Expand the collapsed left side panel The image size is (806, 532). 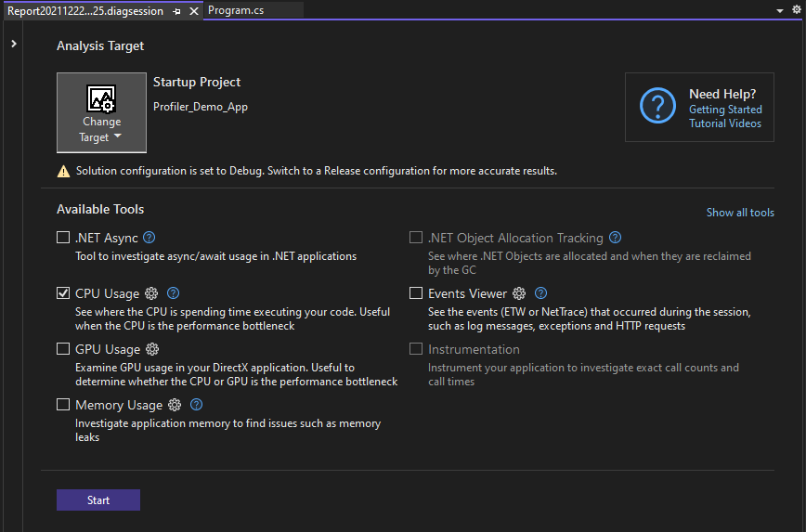14,45
